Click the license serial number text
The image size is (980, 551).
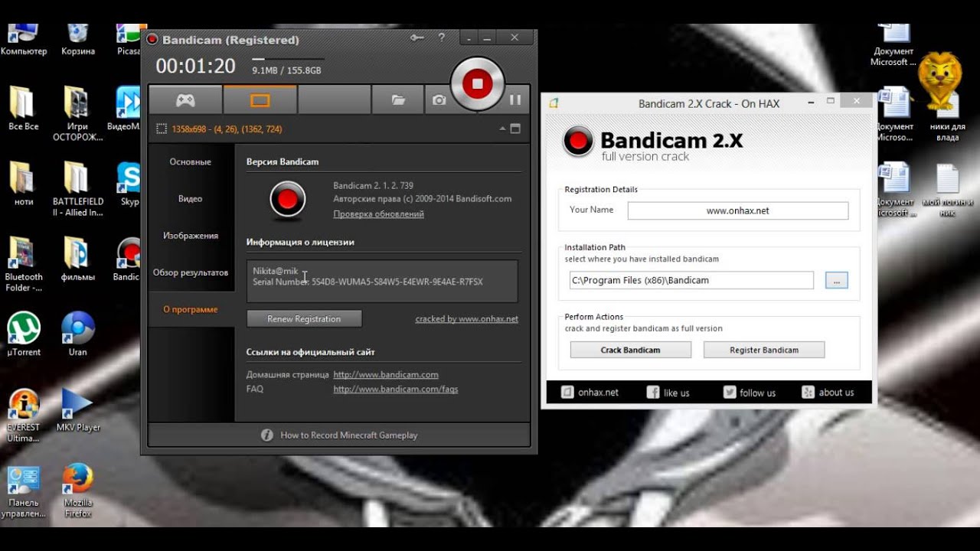tap(368, 282)
